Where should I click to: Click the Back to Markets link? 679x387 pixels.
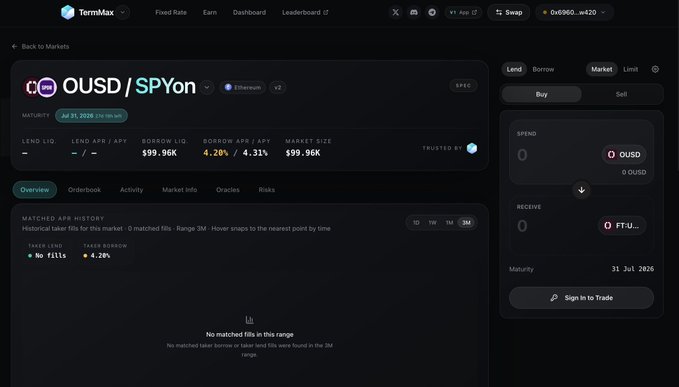40,46
